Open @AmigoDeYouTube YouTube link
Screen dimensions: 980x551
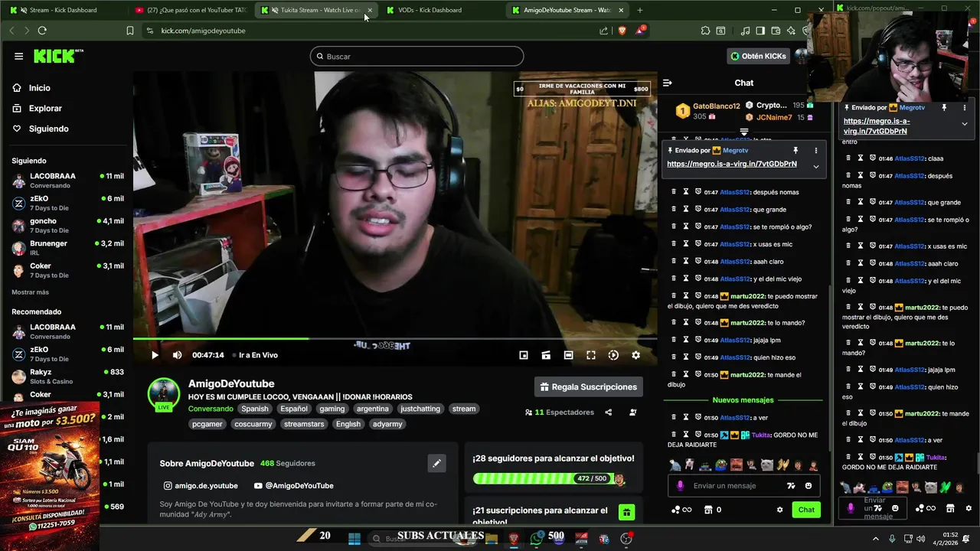pos(293,485)
